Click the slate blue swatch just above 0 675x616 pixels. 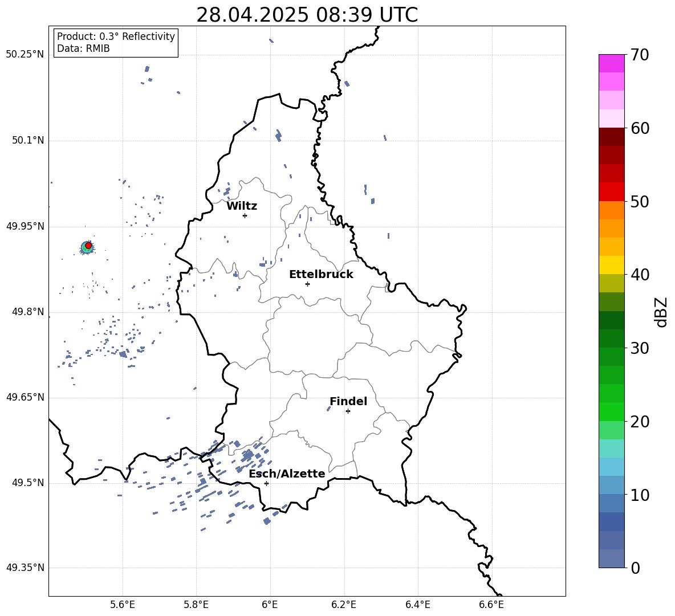click(611, 558)
